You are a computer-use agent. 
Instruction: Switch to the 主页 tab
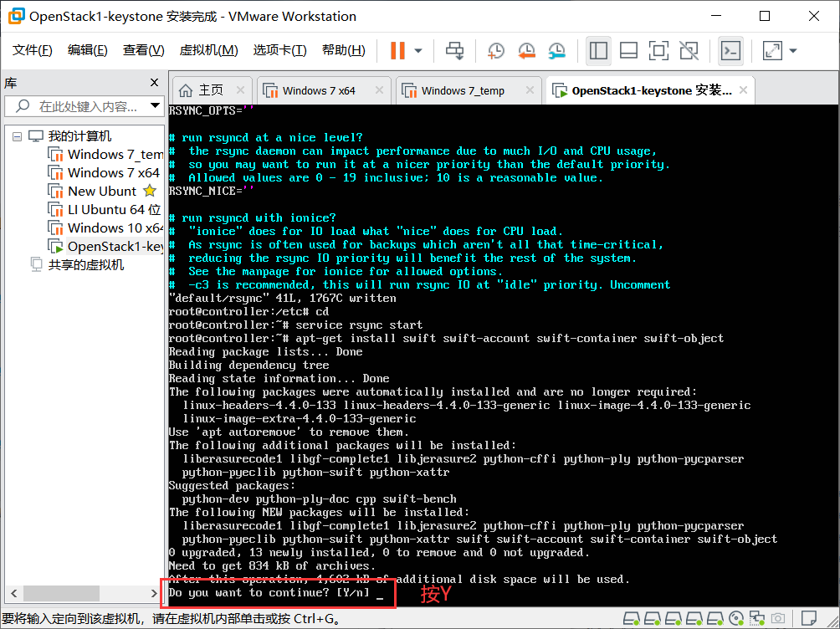click(x=211, y=90)
